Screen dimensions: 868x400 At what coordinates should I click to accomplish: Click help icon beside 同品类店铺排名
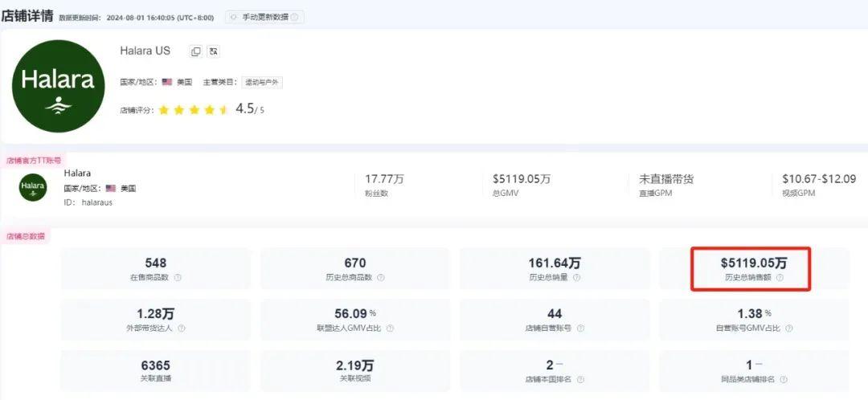(783, 379)
